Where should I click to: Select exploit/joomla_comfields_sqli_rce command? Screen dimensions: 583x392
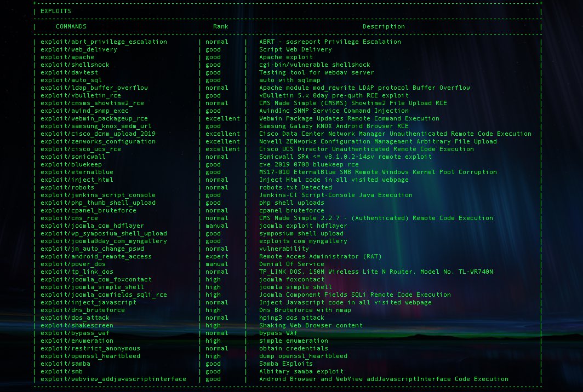[x=104, y=295]
